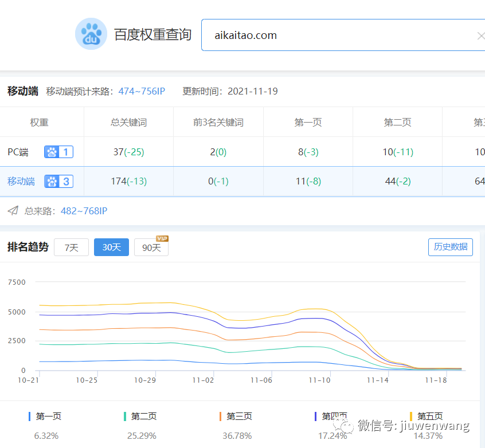Select the 移动端 row label
The image size is (485, 448).
click(x=21, y=181)
